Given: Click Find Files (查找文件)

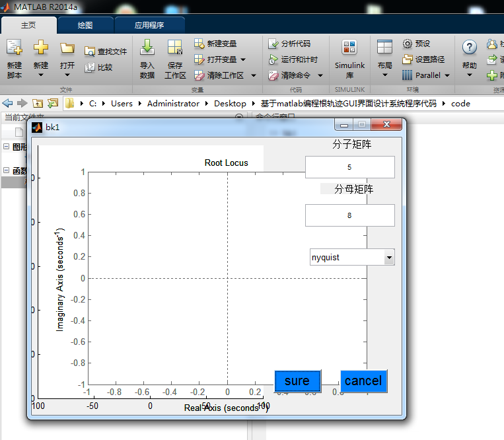Looking at the screenshot, I should 106,52.
